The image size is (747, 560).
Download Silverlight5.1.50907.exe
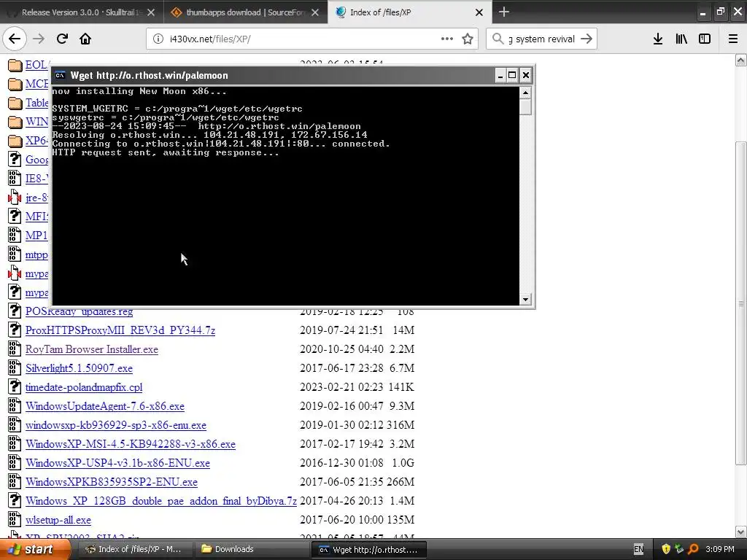pos(79,368)
